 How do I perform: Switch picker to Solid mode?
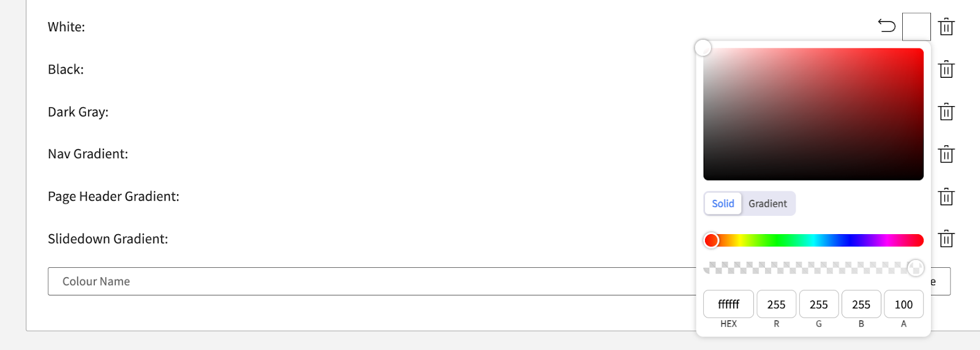click(x=723, y=204)
